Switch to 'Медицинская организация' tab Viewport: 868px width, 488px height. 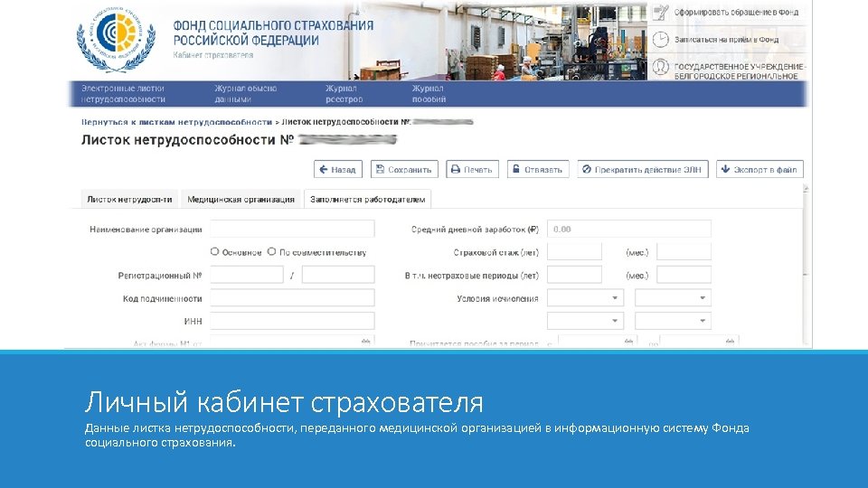[x=241, y=199]
